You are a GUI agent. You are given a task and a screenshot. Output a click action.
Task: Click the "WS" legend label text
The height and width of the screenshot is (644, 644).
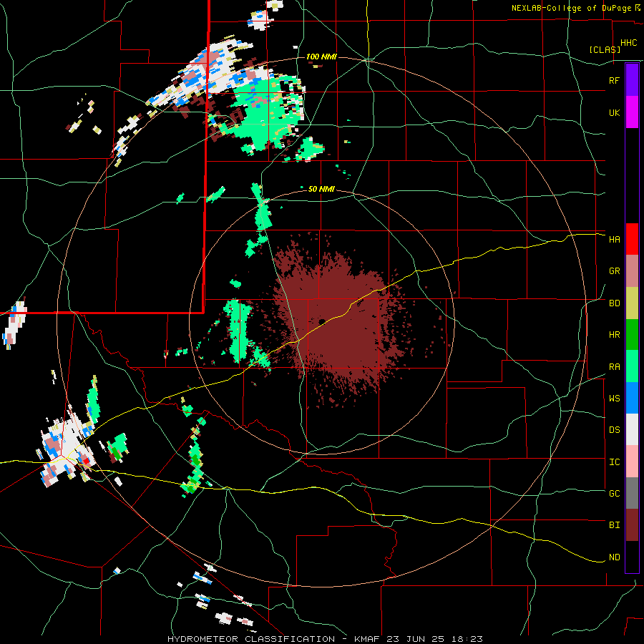coord(615,399)
